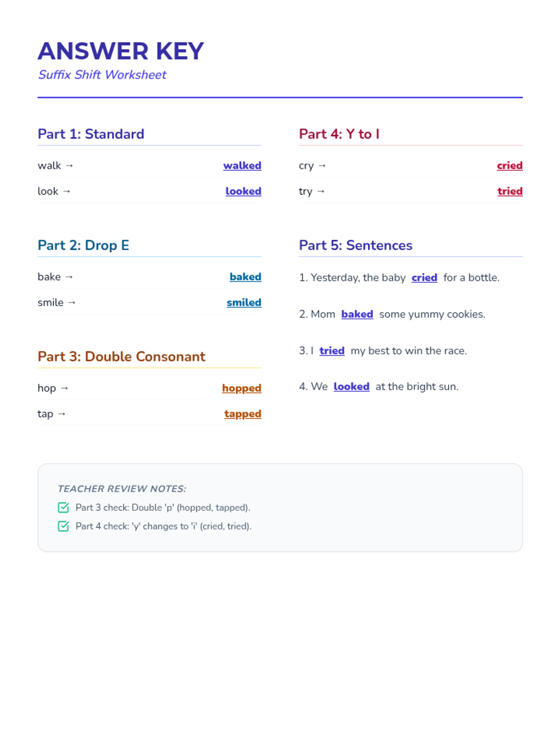Screen dimensions: 560x747
Task: Select the 'smiled' answer under Drop E
Action: click(x=244, y=303)
